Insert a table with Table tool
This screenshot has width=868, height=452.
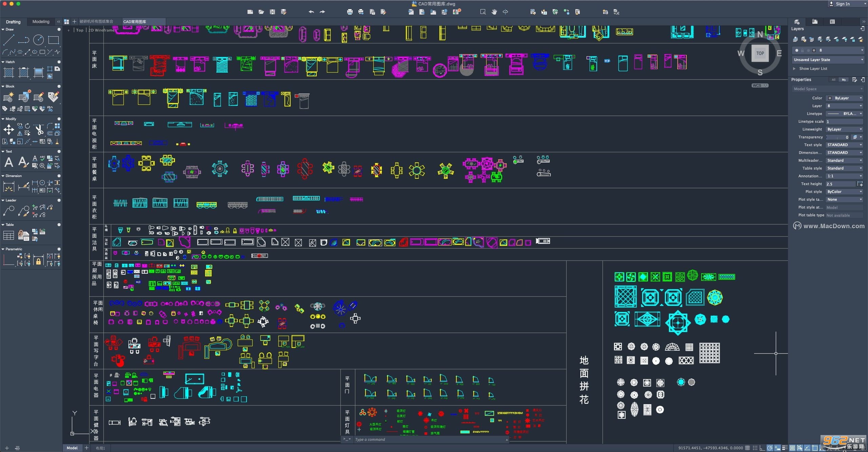pos(8,235)
